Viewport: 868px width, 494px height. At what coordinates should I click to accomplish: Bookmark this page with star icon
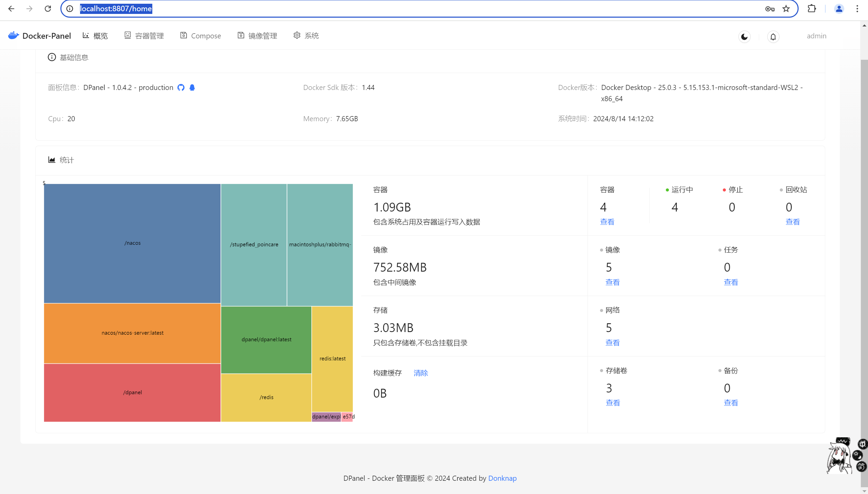(x=786, y=9)
